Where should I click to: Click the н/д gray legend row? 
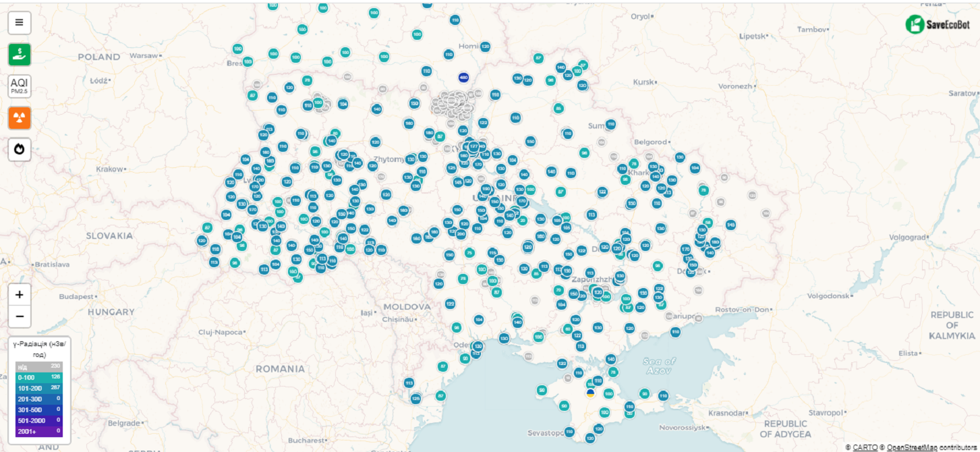click(x=38, y=366)
